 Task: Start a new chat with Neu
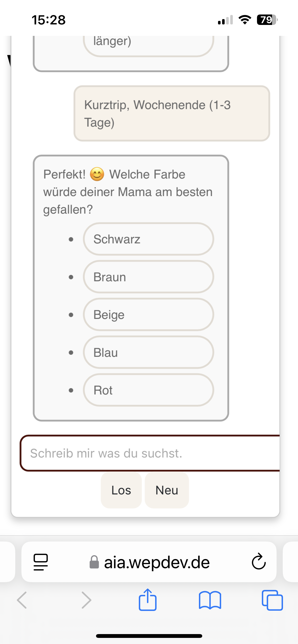pyautogui.click(x=167, y=490)
